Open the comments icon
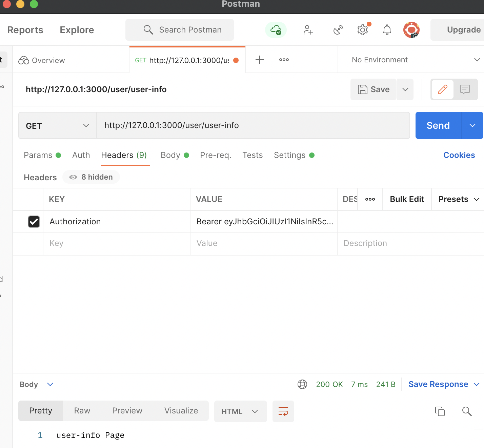This screenshot has height=448, width=484. [x=465, y=89]
